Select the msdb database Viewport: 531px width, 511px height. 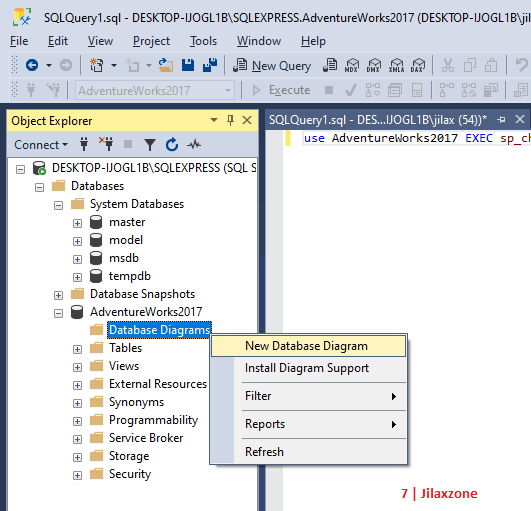124,258
